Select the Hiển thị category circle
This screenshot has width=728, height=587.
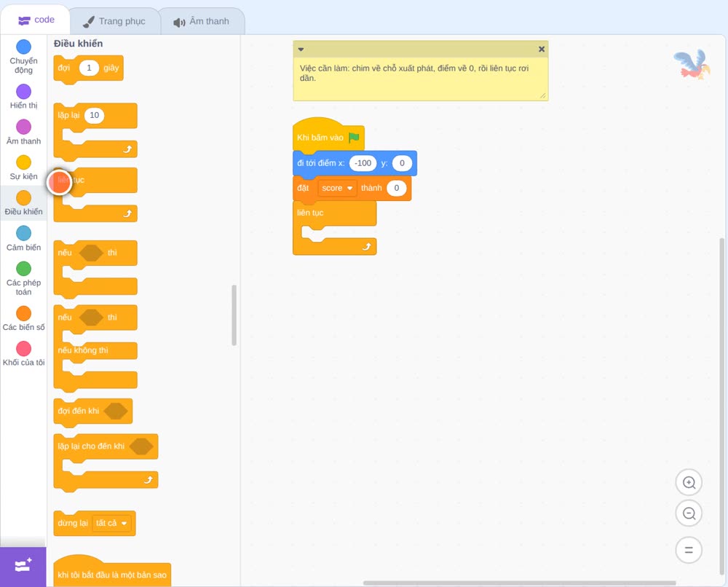pos(23,92)
